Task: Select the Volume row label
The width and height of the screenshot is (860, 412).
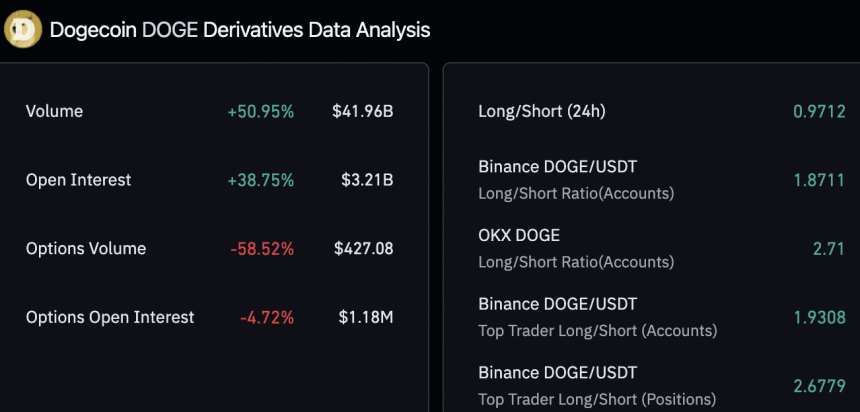Action: pos(55,111)
